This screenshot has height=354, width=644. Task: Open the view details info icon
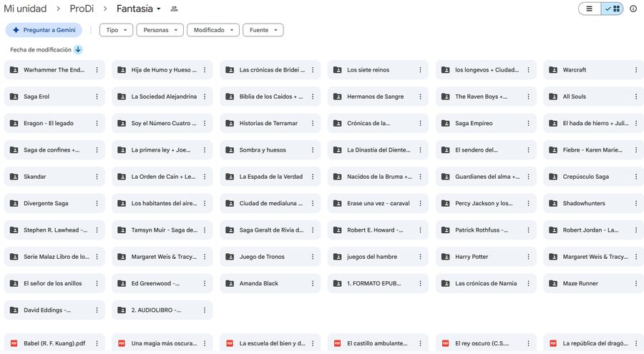click(633, 9)
